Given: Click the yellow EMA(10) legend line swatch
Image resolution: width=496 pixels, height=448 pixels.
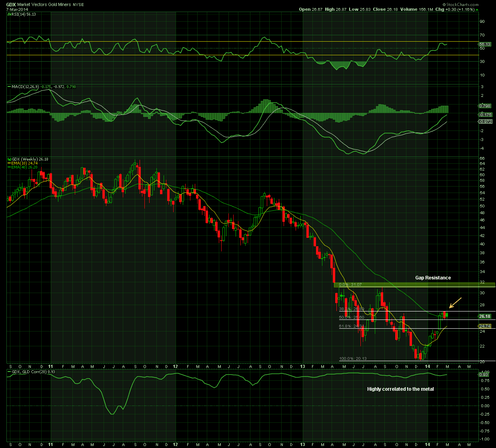Looking at the screenshot, I should point(9,163).
